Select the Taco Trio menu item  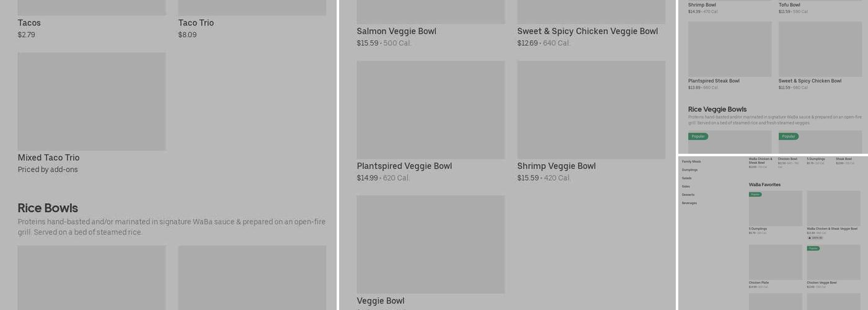click(x=196, y=23)
